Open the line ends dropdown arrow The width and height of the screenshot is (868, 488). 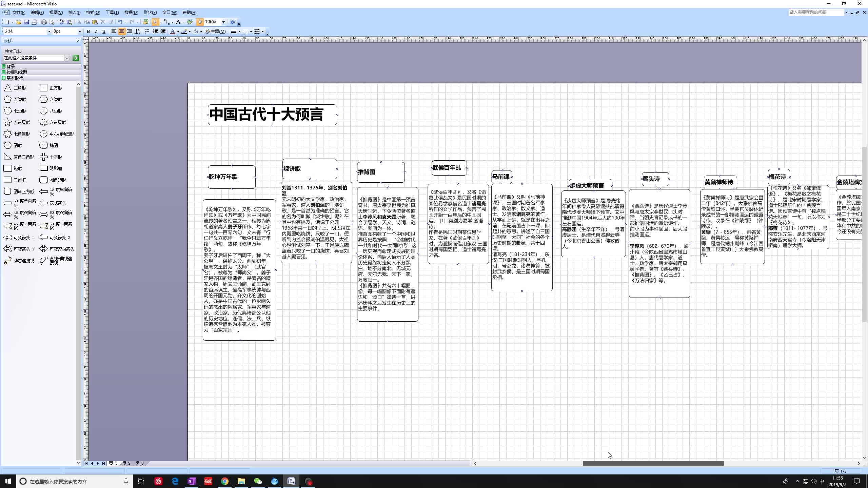pyautogui.click(x=262, y=32)
